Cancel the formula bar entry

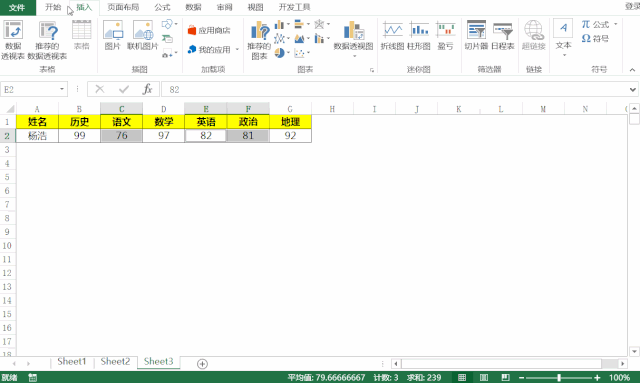pos(100,89)
